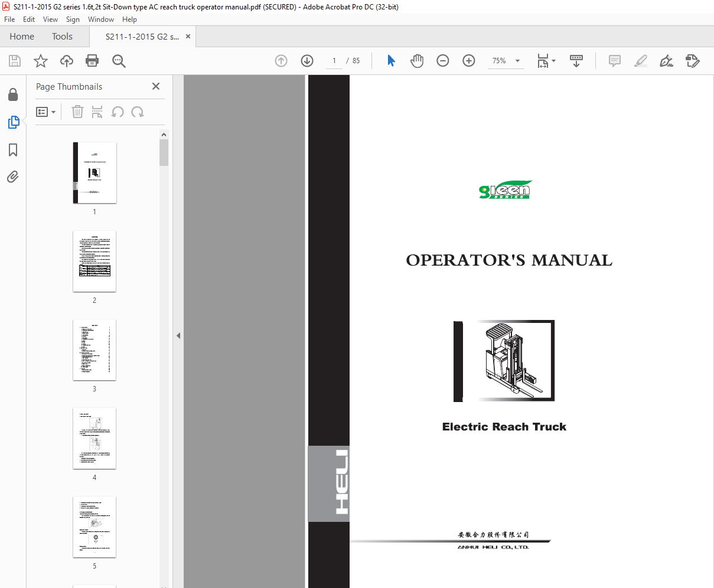Open the Window menu
Screen dimensions: 714x588
click(101, 19)
